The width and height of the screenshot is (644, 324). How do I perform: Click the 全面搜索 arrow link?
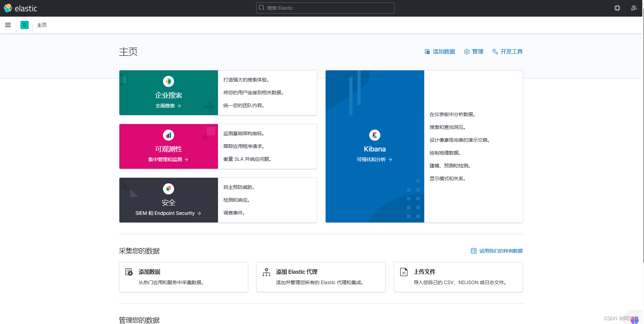pyautogui.click(x=169, y=106)
